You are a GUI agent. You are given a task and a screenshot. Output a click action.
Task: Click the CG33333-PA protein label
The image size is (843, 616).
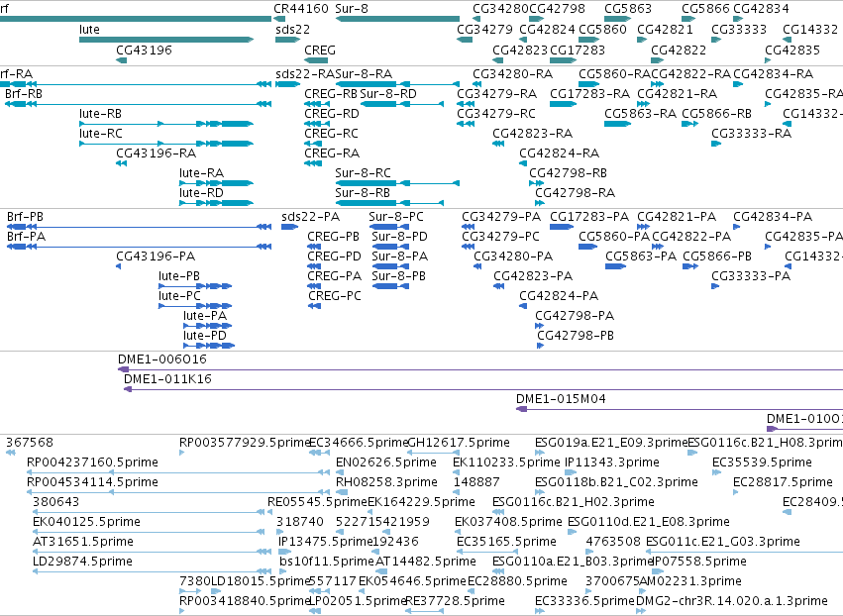[751, 276]
